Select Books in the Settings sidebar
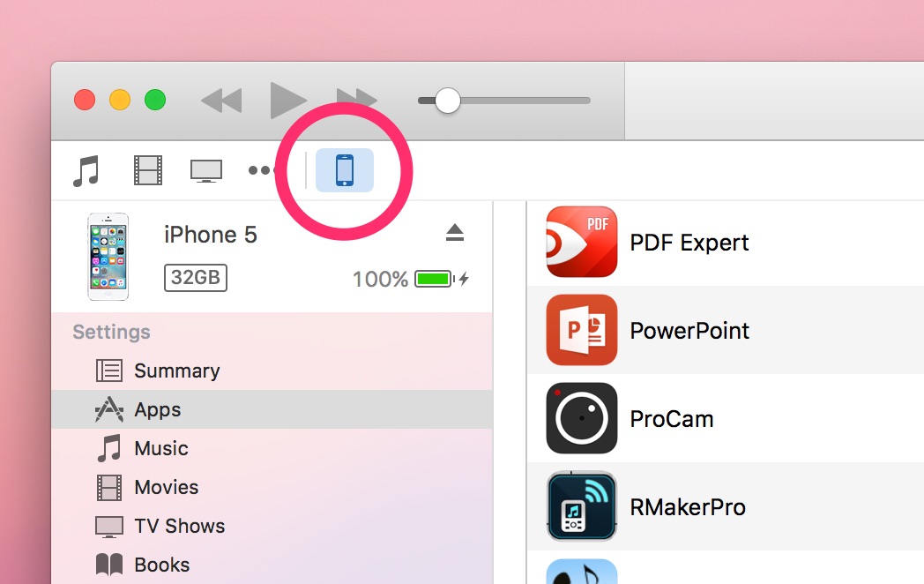 [272, 565]
